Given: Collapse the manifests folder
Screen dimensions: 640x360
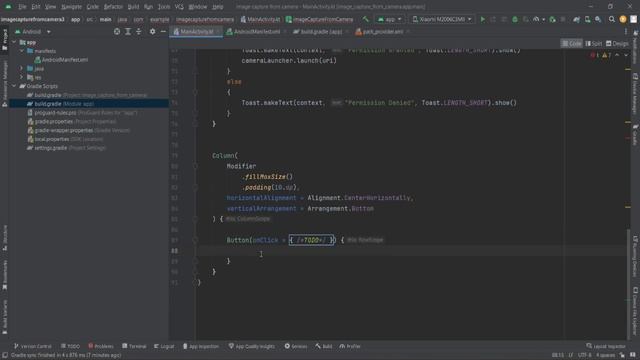Looking at the screenshot, I should click(x=22, y=51).
